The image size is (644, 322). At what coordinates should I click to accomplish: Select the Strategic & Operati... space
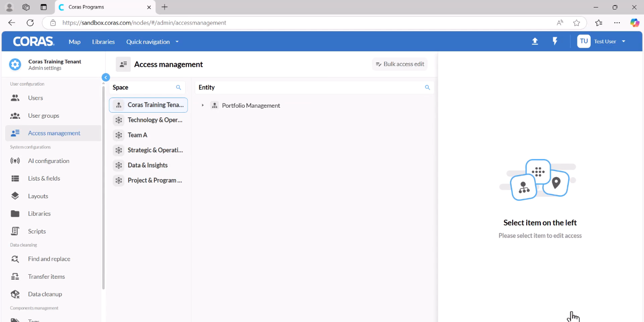coord(148,150)
